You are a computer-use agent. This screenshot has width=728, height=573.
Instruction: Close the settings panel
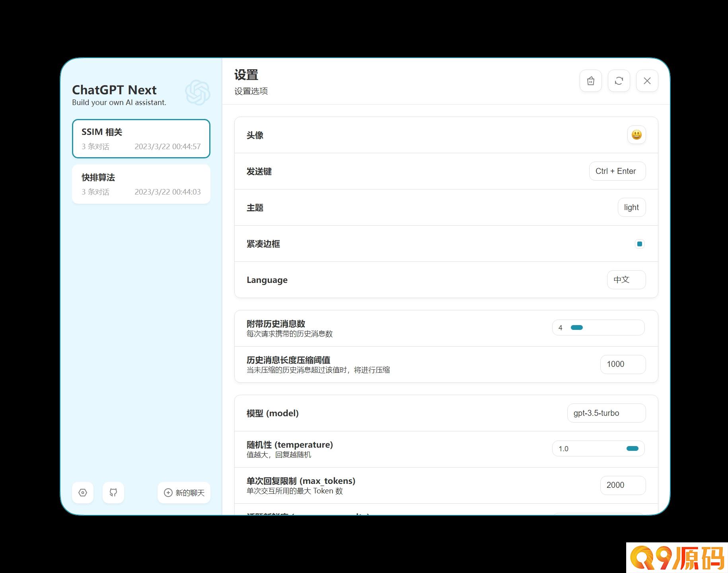[647, 81]
